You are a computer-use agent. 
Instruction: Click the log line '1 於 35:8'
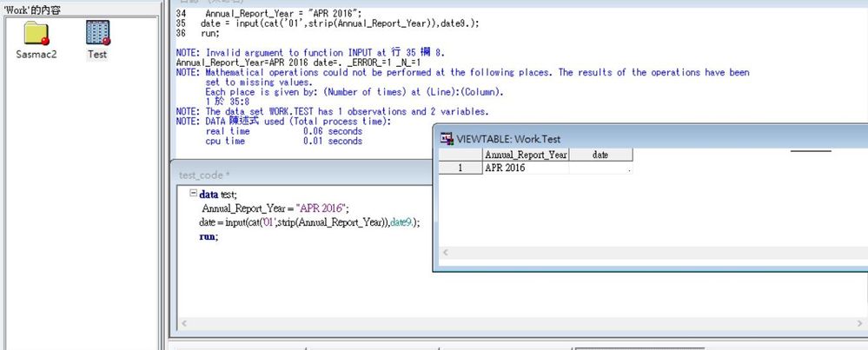[228, 102]
